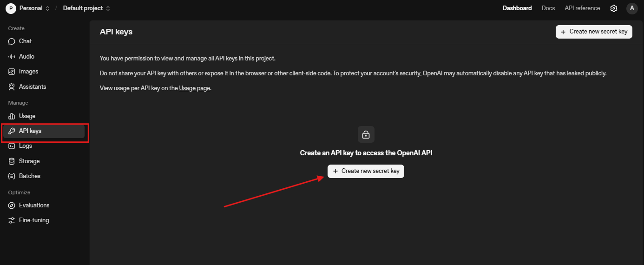Image resolution: width=644 pixels, height=265 pixels.
Task: Go to the API reference tab
Action: 582,8
